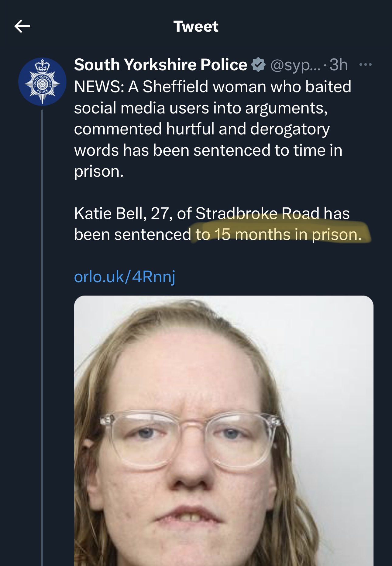Tap the word 'Sheffield' in tweet
The width and height of the screenshot is (392, 566).
tap(176, 87)
